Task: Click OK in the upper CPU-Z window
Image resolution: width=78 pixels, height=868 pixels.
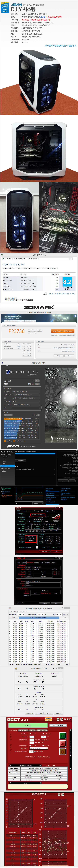Action: click(56, 551)
